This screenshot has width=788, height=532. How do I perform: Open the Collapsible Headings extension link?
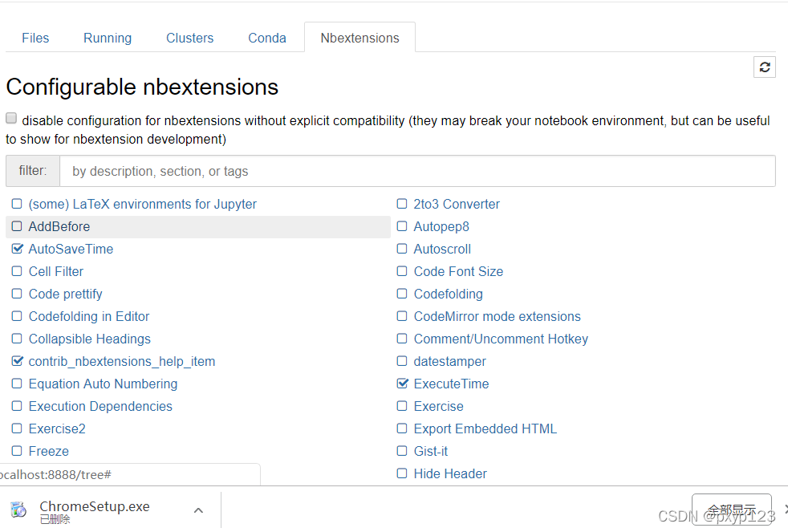[x=89, y=339]
